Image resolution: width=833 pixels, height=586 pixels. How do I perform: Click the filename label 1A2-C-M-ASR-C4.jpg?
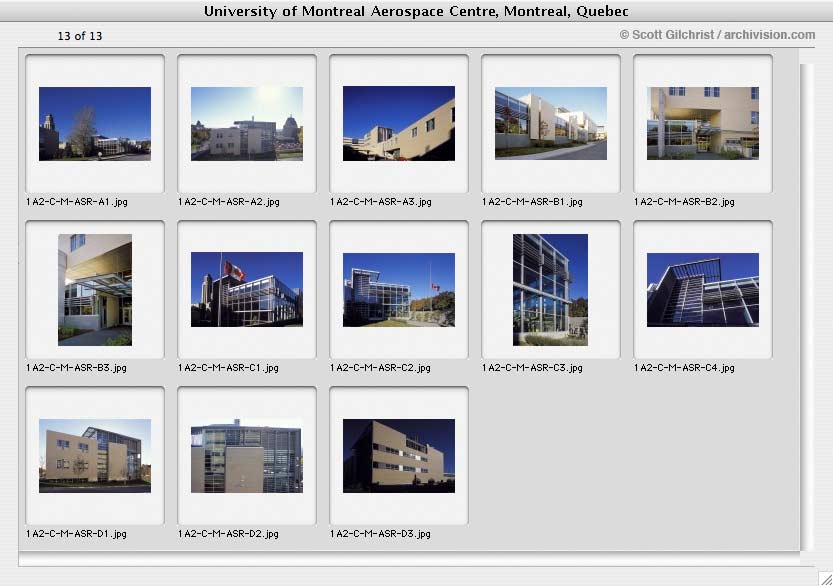click(x=684, y=368)
